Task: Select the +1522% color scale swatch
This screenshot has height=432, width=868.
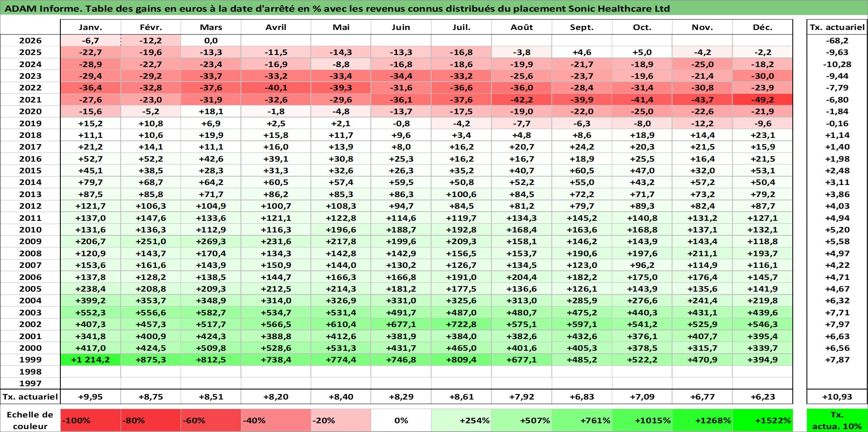Action: [763, 420]
